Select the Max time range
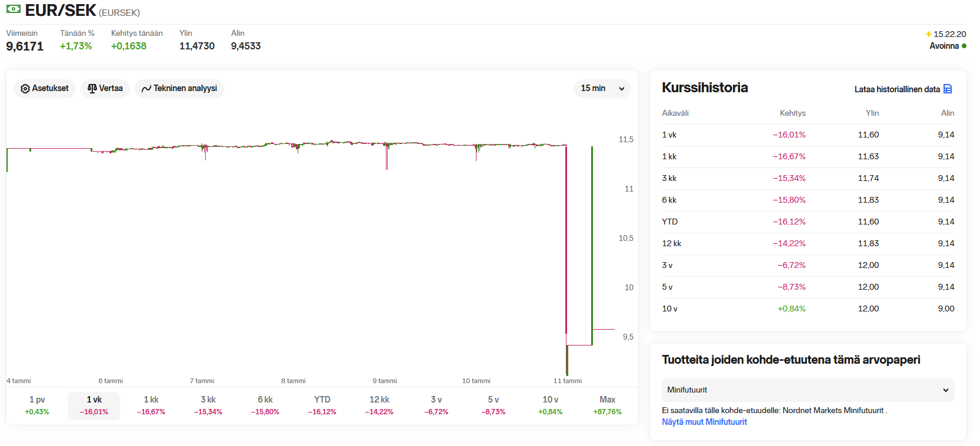This screenshot has width=980, height=446. (x=607, y=405)
